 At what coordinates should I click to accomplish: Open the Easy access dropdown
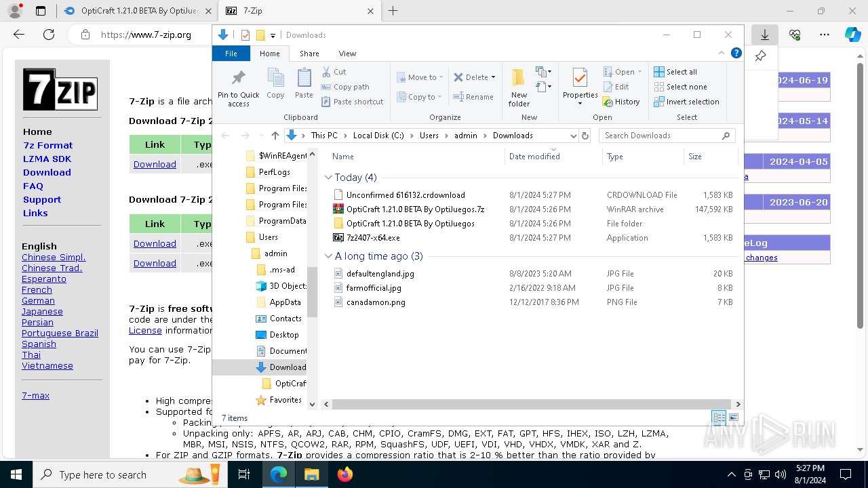(x=542, y=87)
